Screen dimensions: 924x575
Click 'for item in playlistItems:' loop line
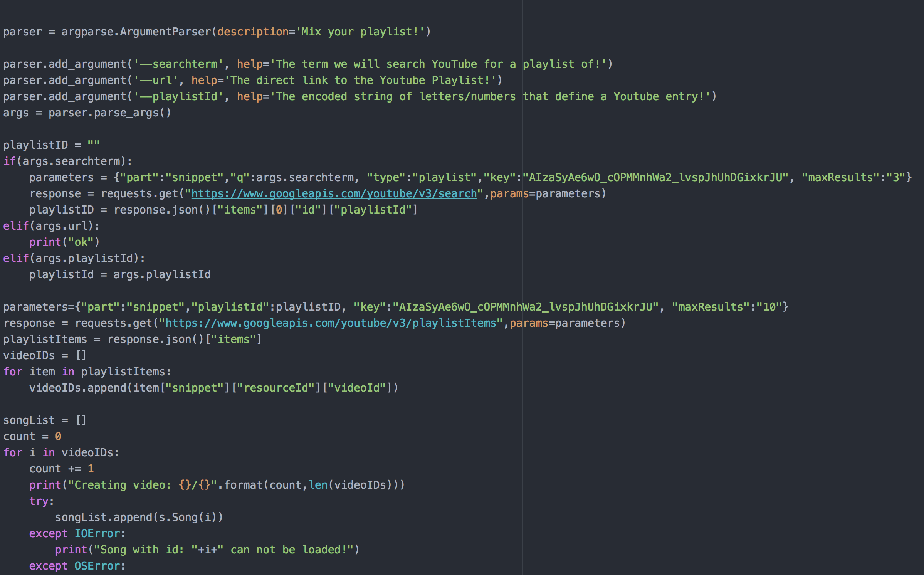click(x=87, y=372)
